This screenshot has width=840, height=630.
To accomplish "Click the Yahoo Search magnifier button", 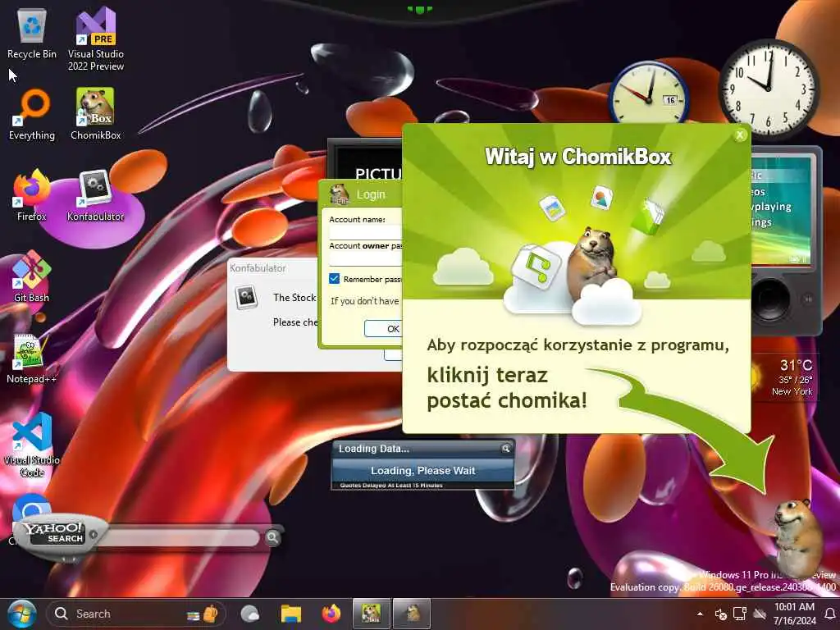I will click(x=272, y=536).
